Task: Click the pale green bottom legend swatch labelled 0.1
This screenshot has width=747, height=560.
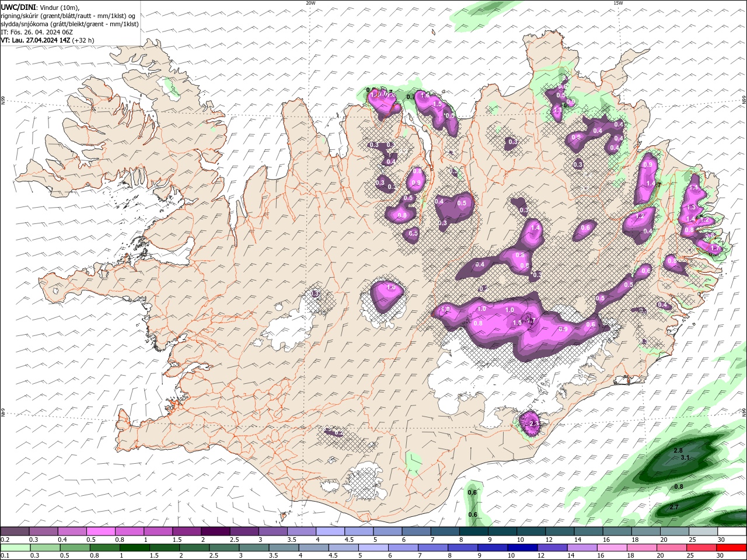Action: click(x=15, y=548)
